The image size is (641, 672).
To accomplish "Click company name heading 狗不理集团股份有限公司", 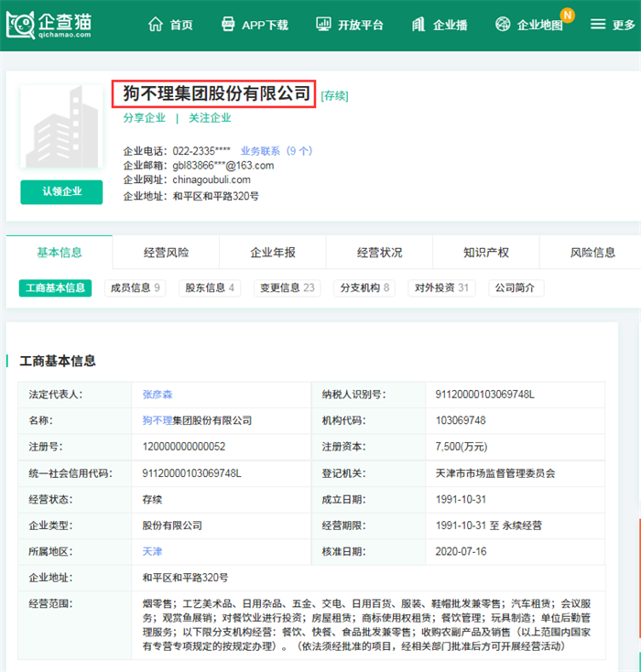I will point(216,93).
